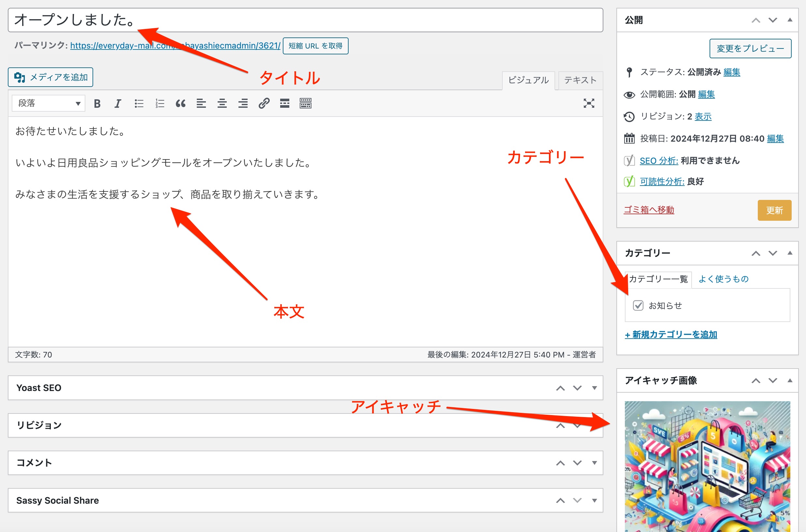Click the ゴミ箱へ移動 link
This screenshot has height=532, width=806.
[649, 210]
